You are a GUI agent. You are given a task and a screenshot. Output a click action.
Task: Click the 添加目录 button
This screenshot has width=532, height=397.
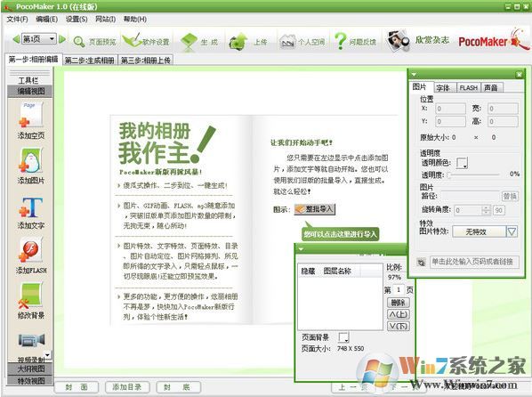click(127, 387)
